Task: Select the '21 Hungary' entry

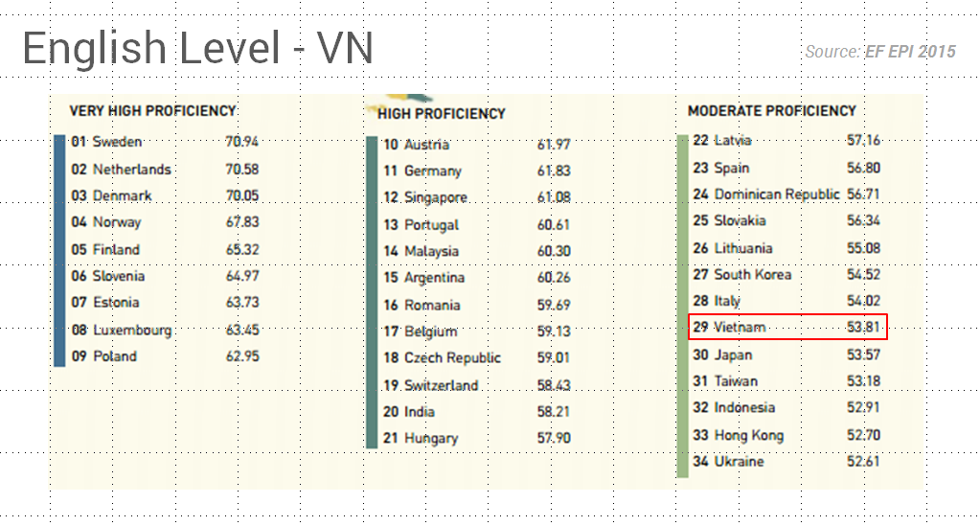Action: coord(421,439)
